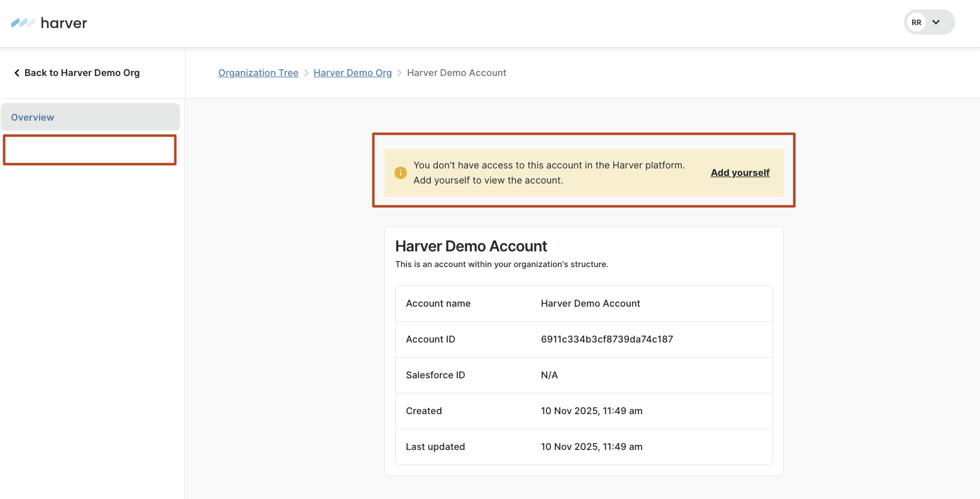Click the yellow info icon in the banner
The image size is (980, 499).
(400, 173)
